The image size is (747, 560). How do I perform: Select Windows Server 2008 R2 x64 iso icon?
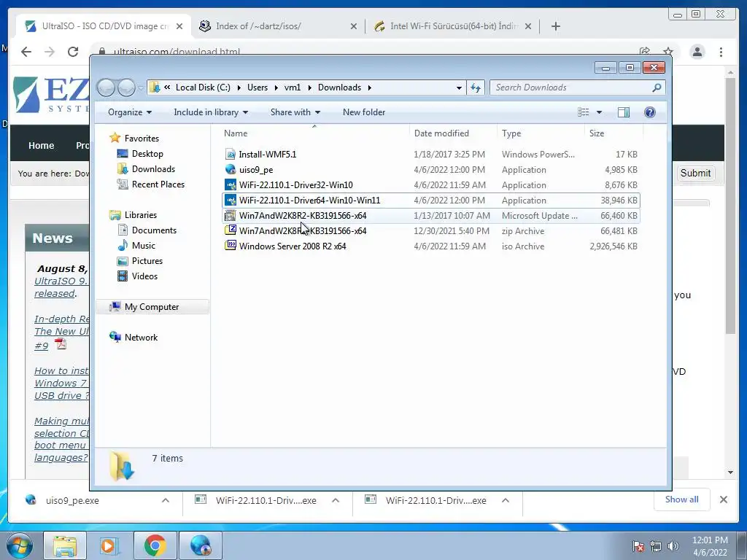click(x=230, y=246)
